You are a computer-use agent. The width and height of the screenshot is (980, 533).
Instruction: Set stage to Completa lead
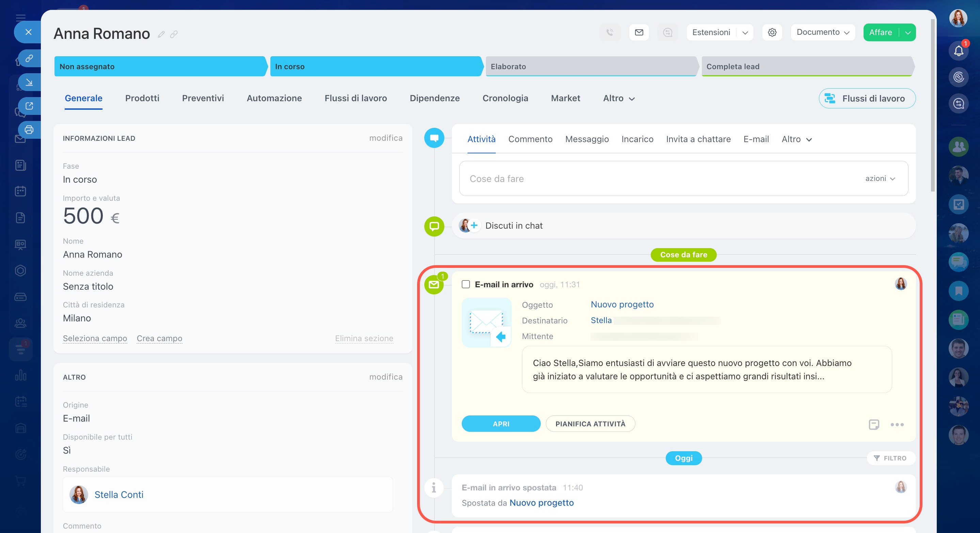(x=807, y=67)
